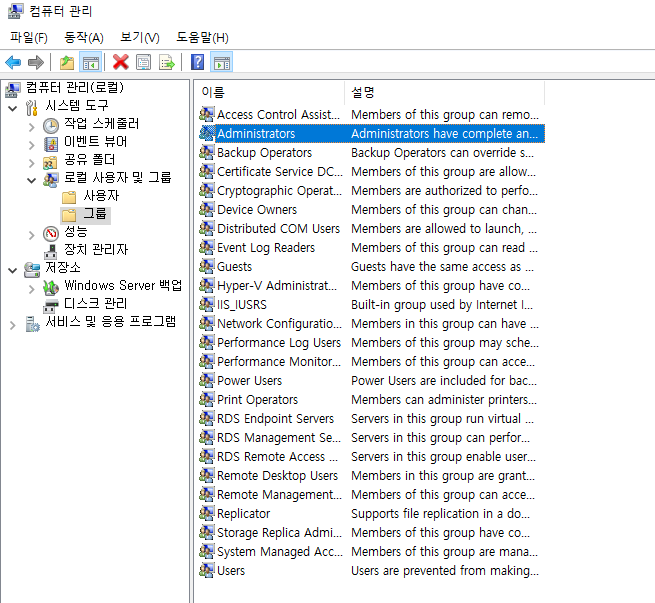Click the forward arrow toolbar icon
655x603 pixels.
36,63
